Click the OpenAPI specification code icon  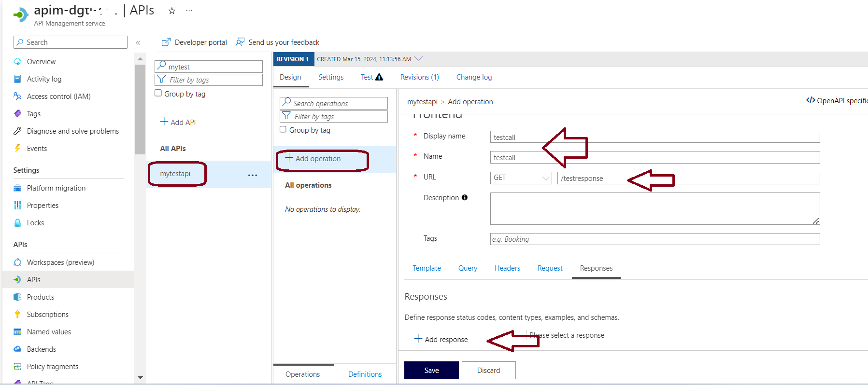tap(811, 100)
